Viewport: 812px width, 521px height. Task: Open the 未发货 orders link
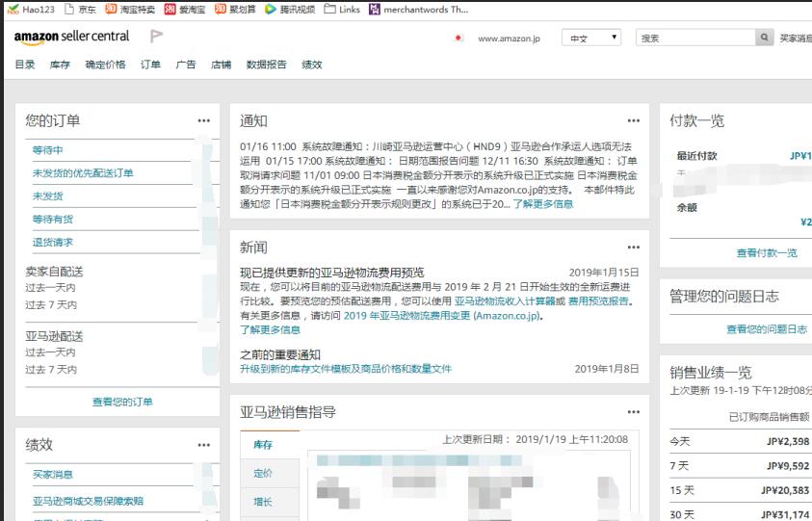point(47,196)
